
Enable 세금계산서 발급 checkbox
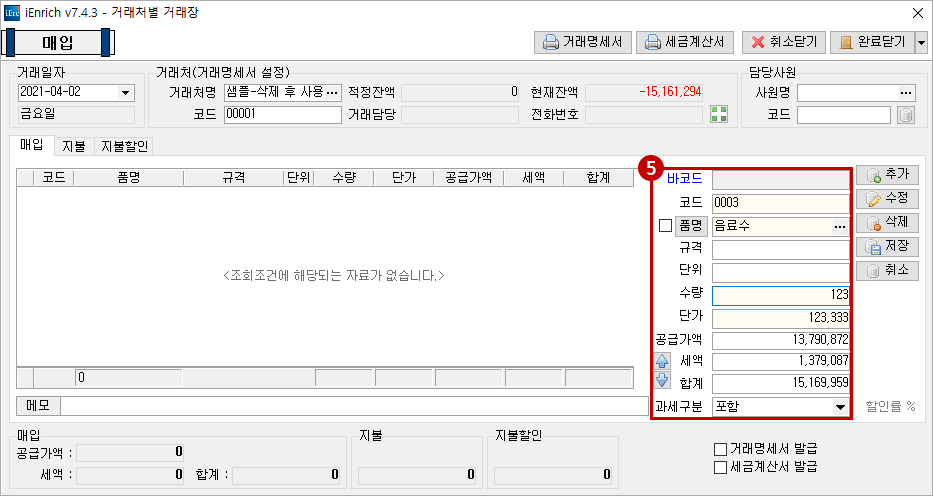pos(720,467)
